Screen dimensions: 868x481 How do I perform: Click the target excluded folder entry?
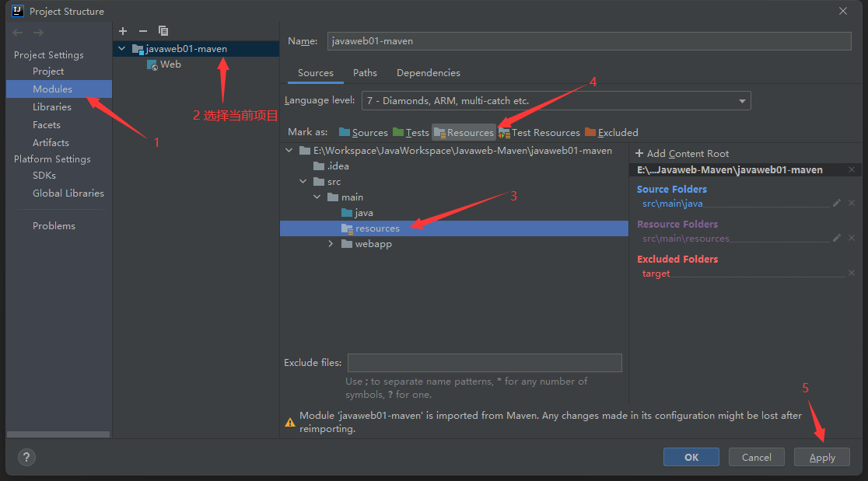[656, 274]
